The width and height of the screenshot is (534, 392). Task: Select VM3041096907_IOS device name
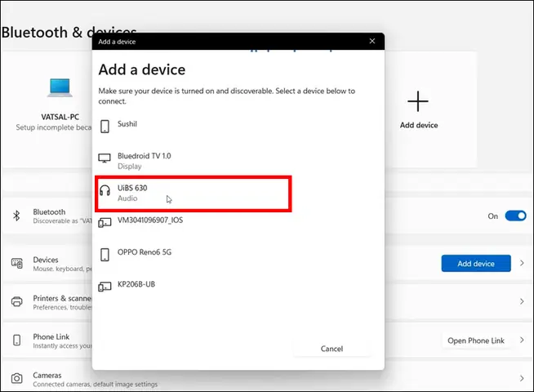(x=150, y=220)
